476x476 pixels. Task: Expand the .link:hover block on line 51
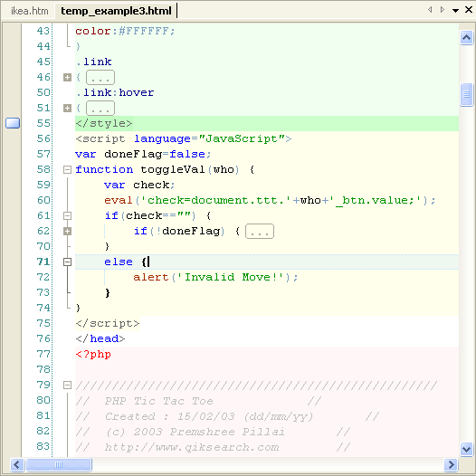[x=67, y=108]
